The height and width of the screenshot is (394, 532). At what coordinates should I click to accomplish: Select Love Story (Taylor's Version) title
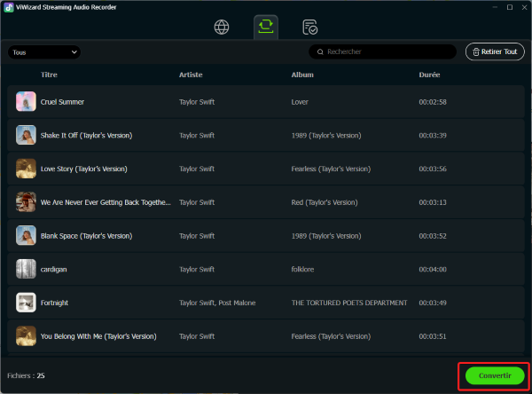pyautogui.click(x=84, y=169)
